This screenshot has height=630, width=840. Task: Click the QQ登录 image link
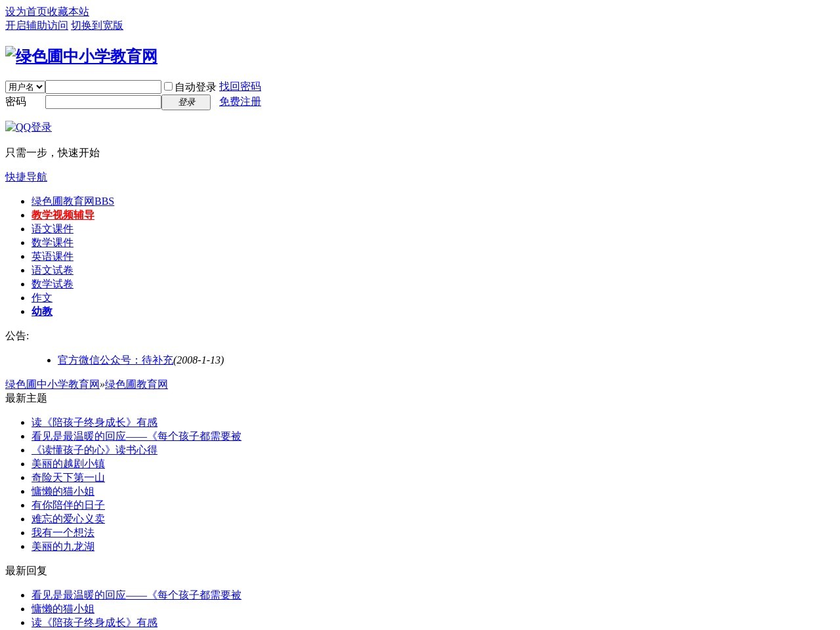[x=28, y=127]
